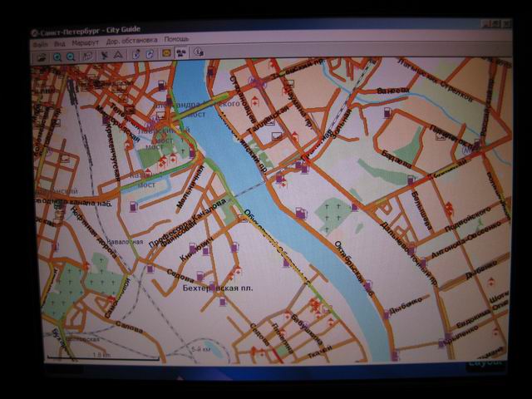The width and height of the screenshot is (532, 399).
Task: Zoom in with the magnifier plus icon
Action: tap(57, 56)
